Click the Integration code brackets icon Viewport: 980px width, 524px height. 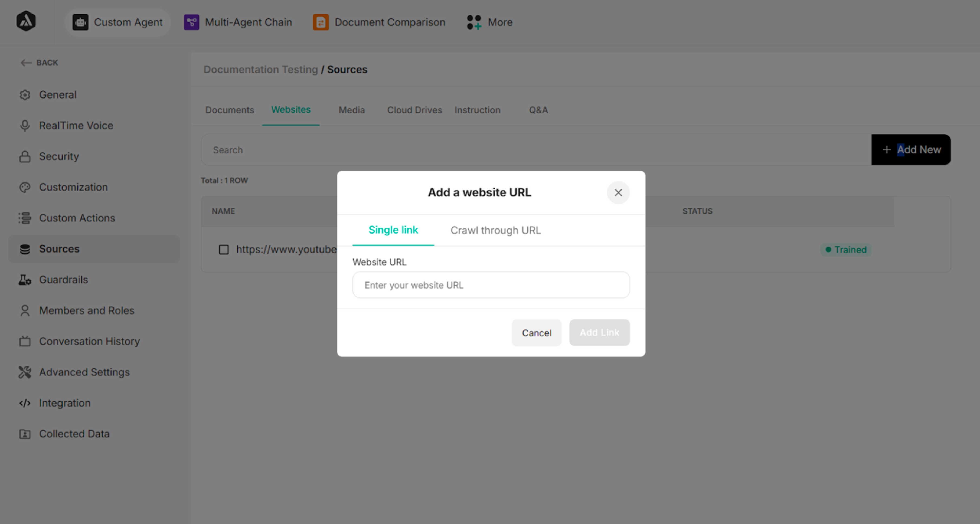coord(25,403)
